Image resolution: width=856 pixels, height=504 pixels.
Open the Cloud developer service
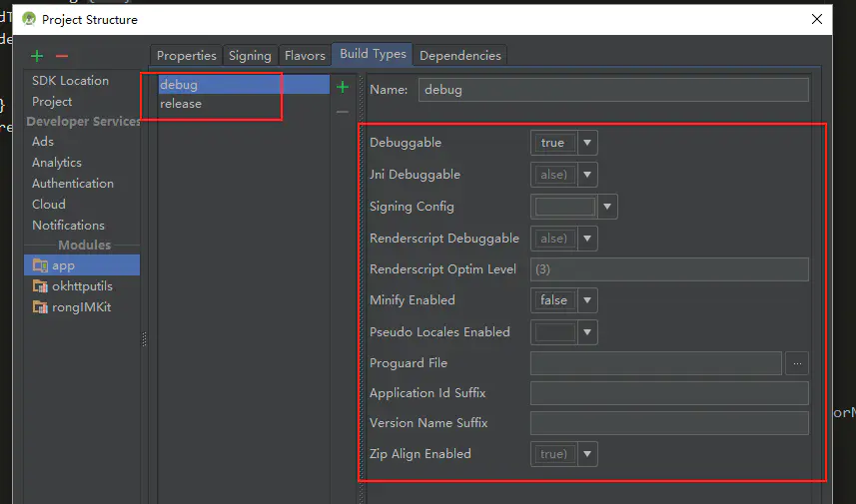tap(49, 204)
